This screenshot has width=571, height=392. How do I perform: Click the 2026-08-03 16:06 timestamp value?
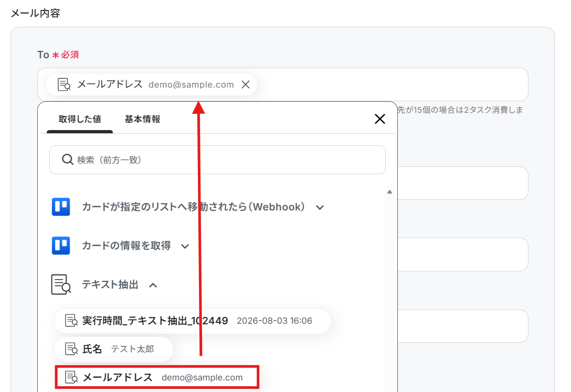pos(274,321)
